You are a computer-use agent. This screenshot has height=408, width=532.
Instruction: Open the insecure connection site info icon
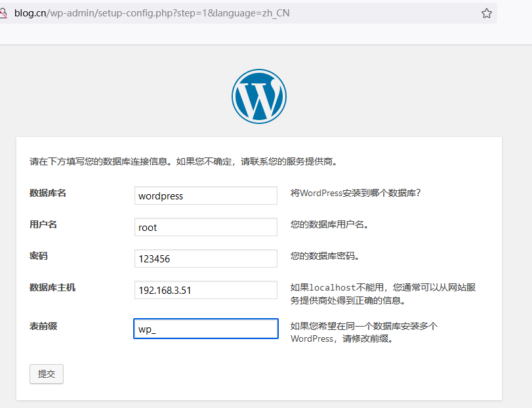coord(3,13)
